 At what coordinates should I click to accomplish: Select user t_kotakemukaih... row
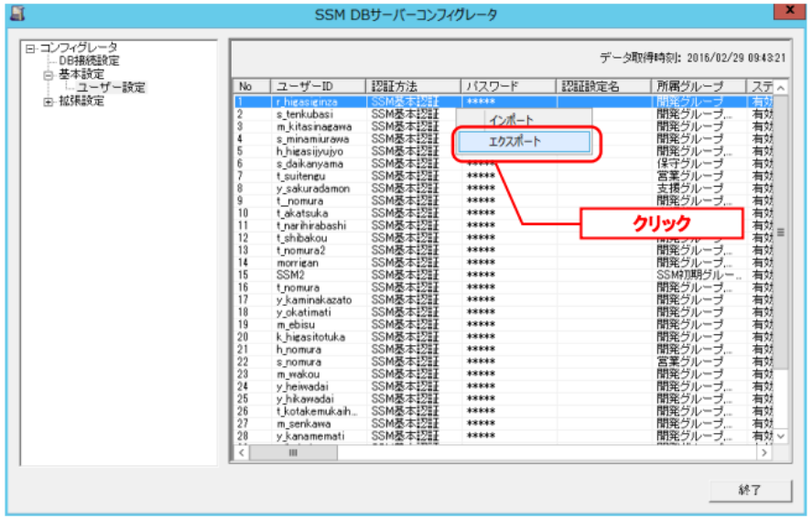click(x=503, y=412)
